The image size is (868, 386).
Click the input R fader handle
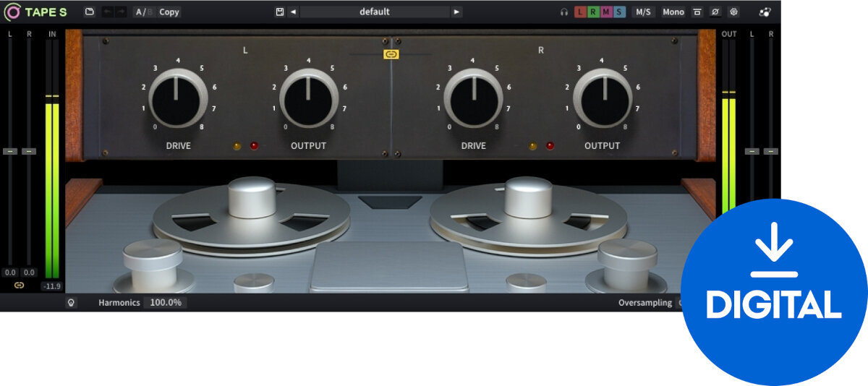(x=29, y=151)
